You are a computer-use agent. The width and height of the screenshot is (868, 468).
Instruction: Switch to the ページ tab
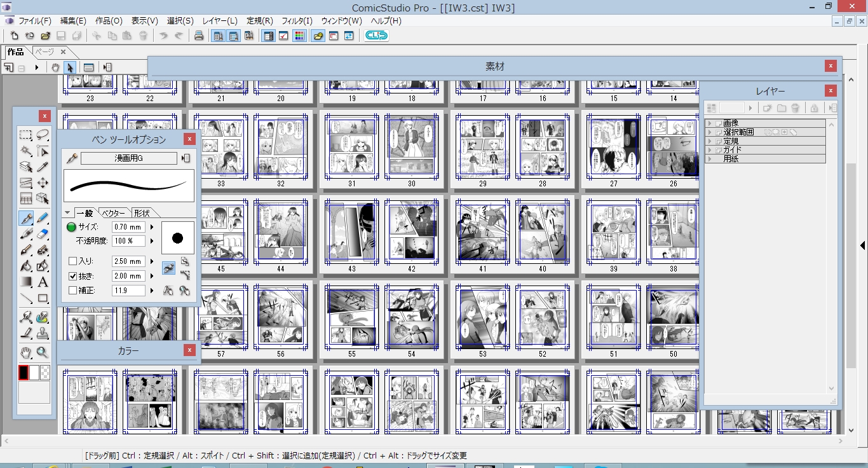(44, 52)
